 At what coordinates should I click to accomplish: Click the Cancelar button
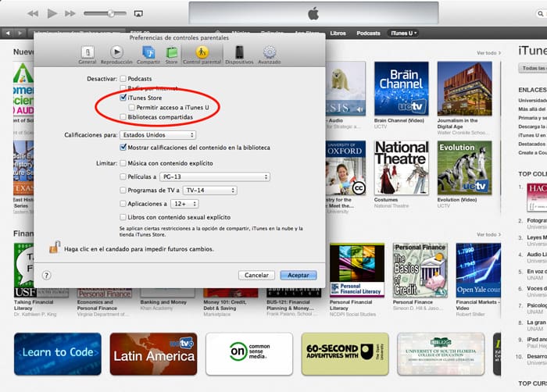tap(256, 275)
